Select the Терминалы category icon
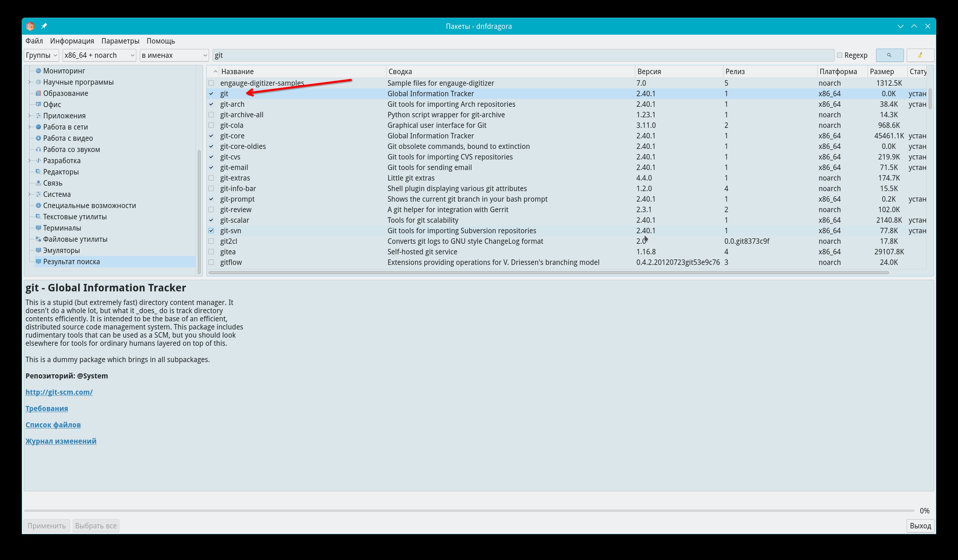Screen dimensions: 958x560 (38, 228)
